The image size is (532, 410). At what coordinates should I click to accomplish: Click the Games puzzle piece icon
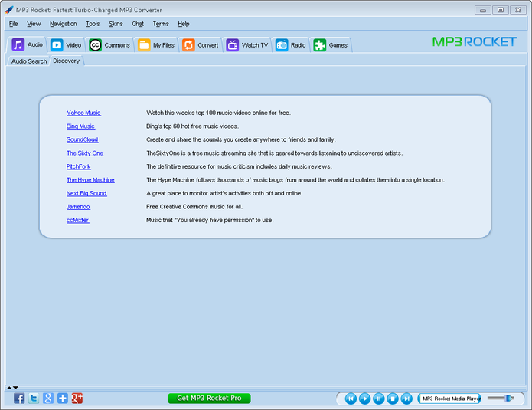click(320, 45)
